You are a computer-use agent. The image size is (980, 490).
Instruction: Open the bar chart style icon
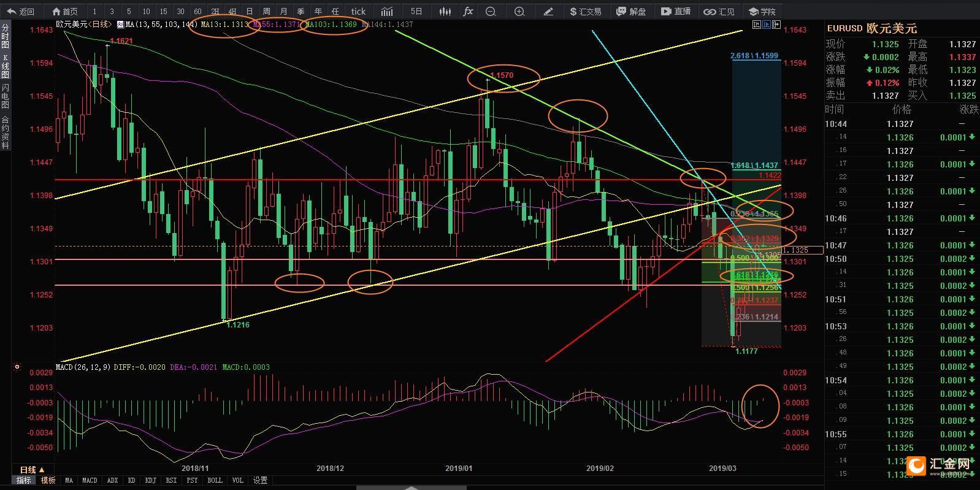(386, 11)
